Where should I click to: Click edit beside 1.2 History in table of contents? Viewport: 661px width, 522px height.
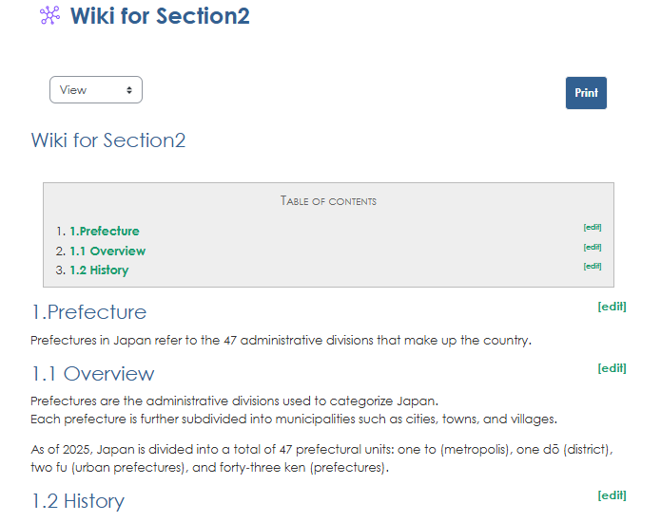pyautogui.click(x=592, y=266)
